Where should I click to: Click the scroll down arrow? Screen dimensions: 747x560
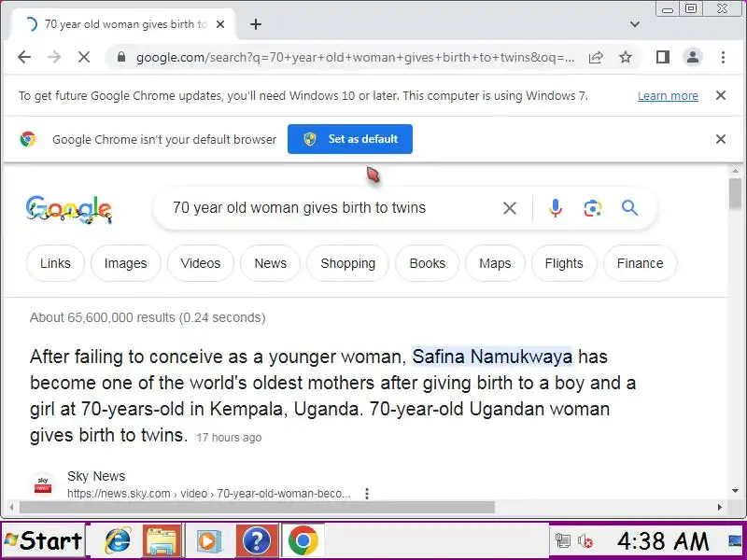pos(735,491)
